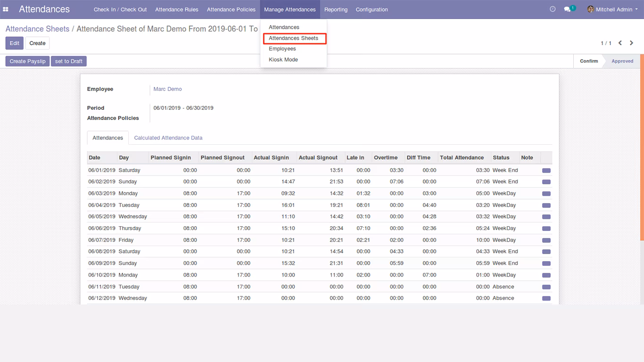The width and height of the screenshot is (644, 362).
Task: Sort by Status column header
Action: coord(505,158)
